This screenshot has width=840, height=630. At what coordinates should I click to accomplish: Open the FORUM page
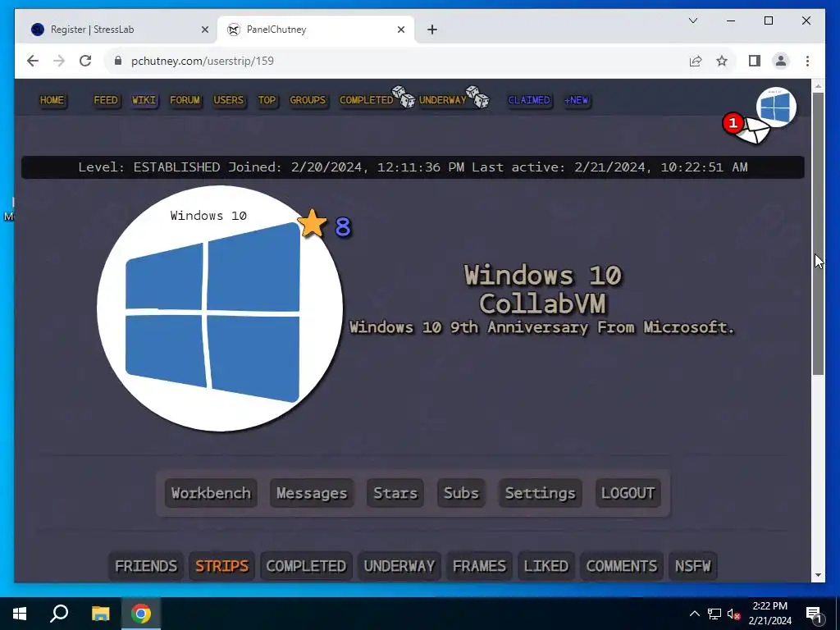[x=185, y=100]
